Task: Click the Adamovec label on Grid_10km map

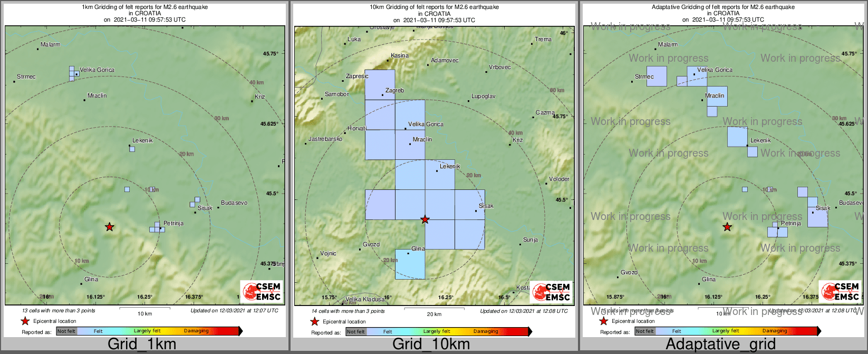Action: click(x=445, y=60)
